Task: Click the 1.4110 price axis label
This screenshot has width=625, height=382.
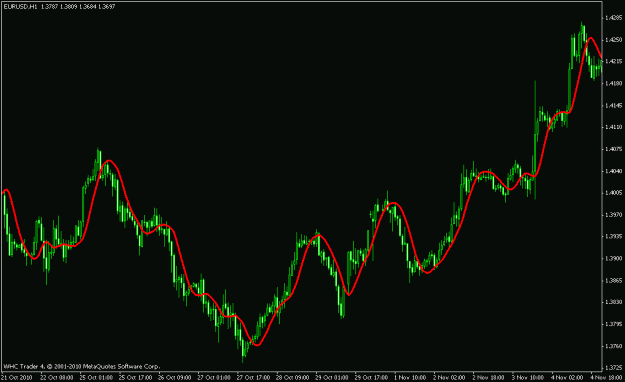Action: (x=613, y=127)
